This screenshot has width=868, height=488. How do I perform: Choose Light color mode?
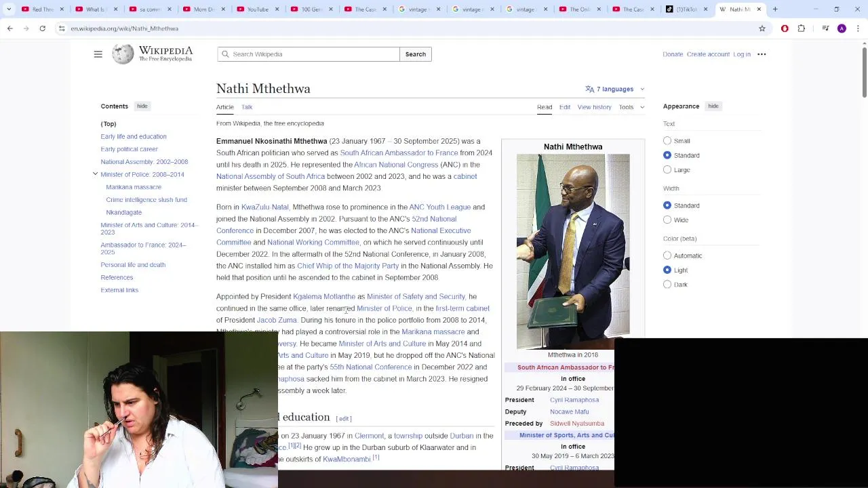pos(667,270)
